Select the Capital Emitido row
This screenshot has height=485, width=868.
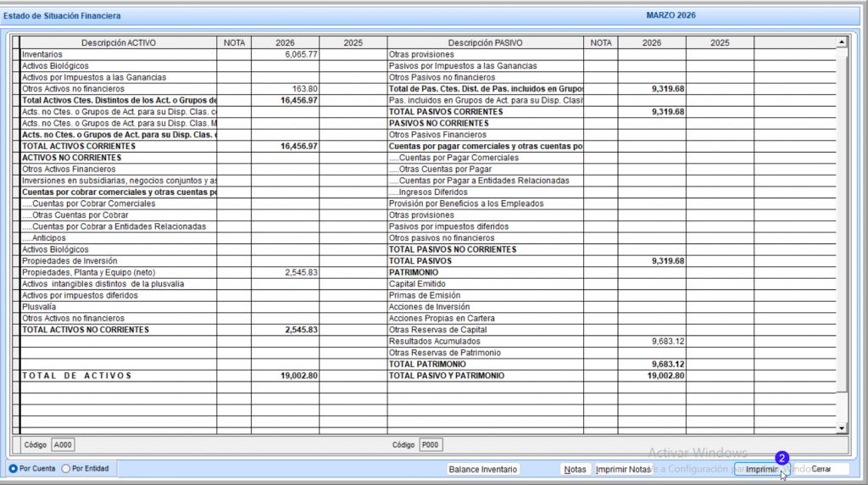tap(486, 284)
